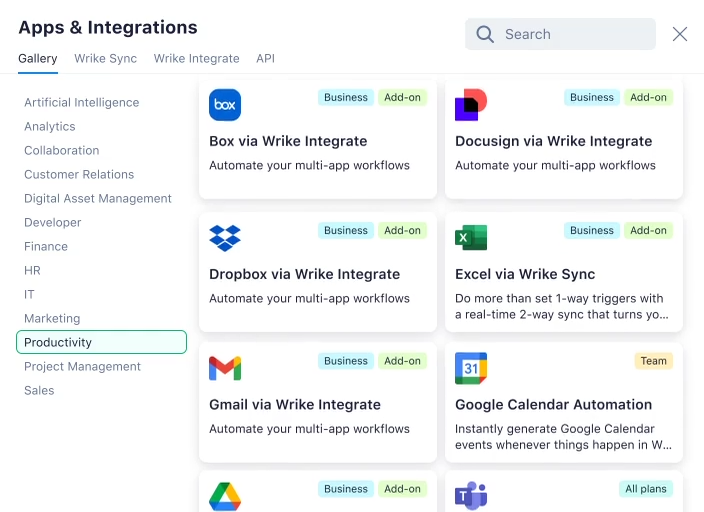Choose the Customer Relations category
This screenshot has height=512, width=704.
[x=79, y=174]
